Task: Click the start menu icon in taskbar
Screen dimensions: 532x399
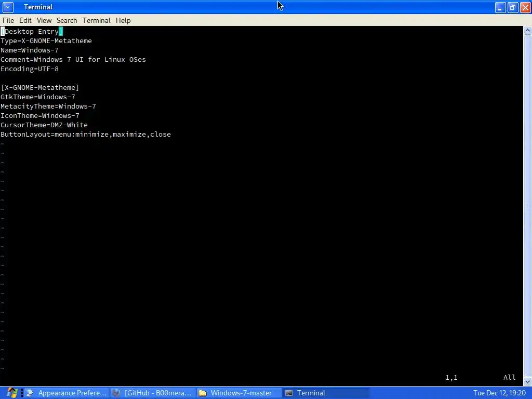Action: point(12,393)
